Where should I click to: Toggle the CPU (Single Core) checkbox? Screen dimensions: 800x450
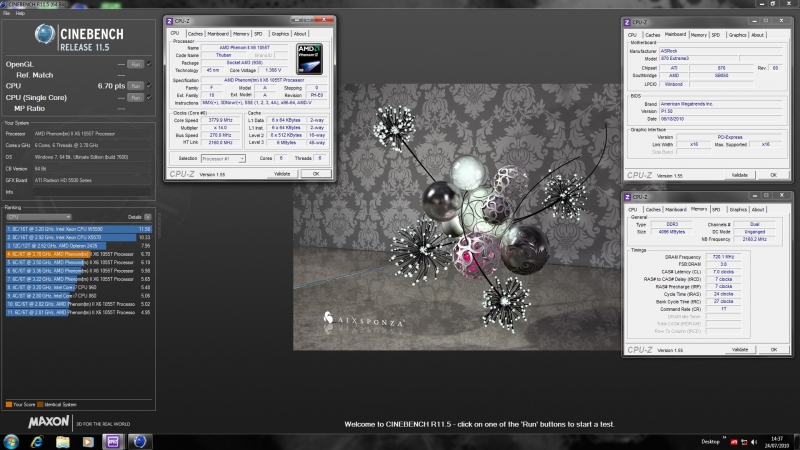(x=149, y=98)
